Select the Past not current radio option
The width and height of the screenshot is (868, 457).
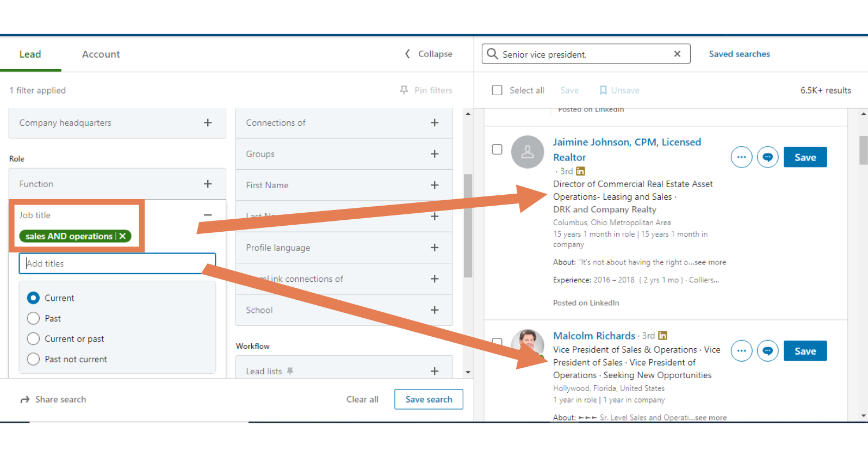[x=33, y=359]
